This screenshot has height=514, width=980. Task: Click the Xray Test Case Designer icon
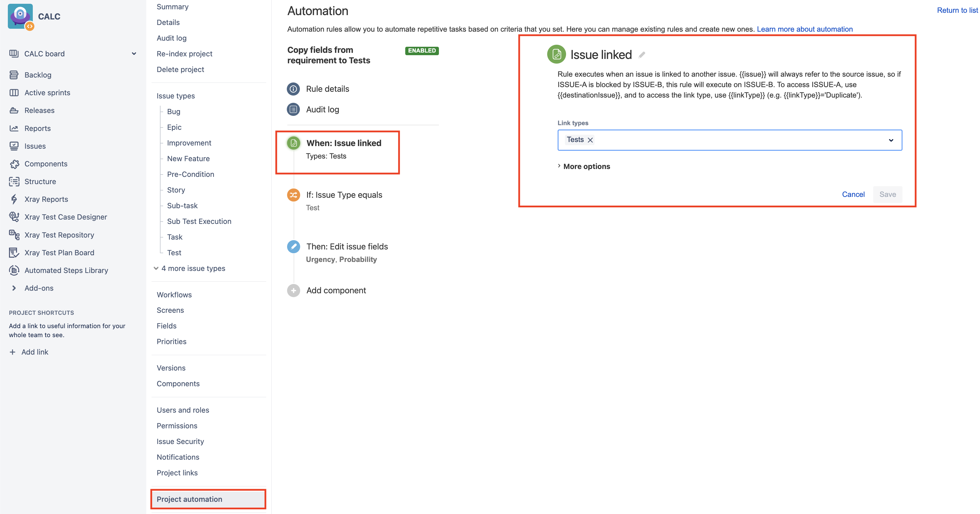pyautogui.click(x=14, y=217)
